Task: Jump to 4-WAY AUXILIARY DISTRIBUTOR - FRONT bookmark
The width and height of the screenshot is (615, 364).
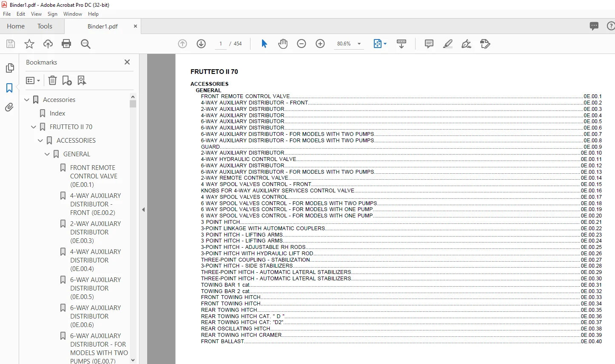Action: coord(95,204)
